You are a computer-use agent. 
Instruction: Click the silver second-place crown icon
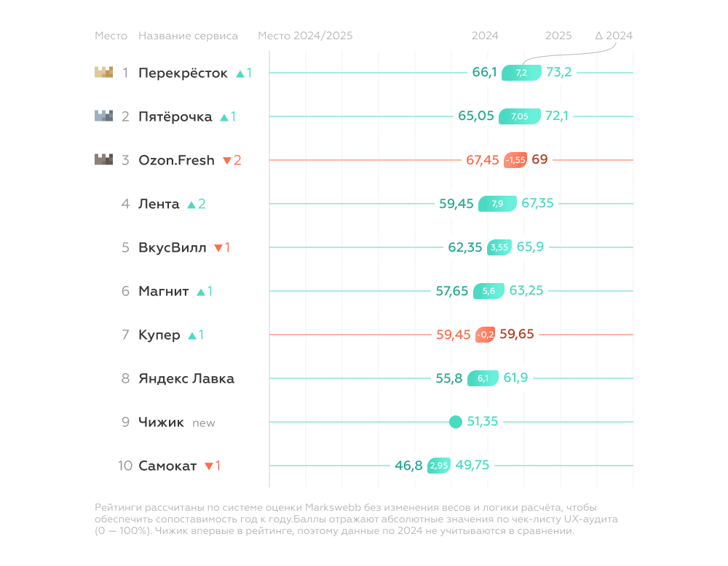(104, 116)
